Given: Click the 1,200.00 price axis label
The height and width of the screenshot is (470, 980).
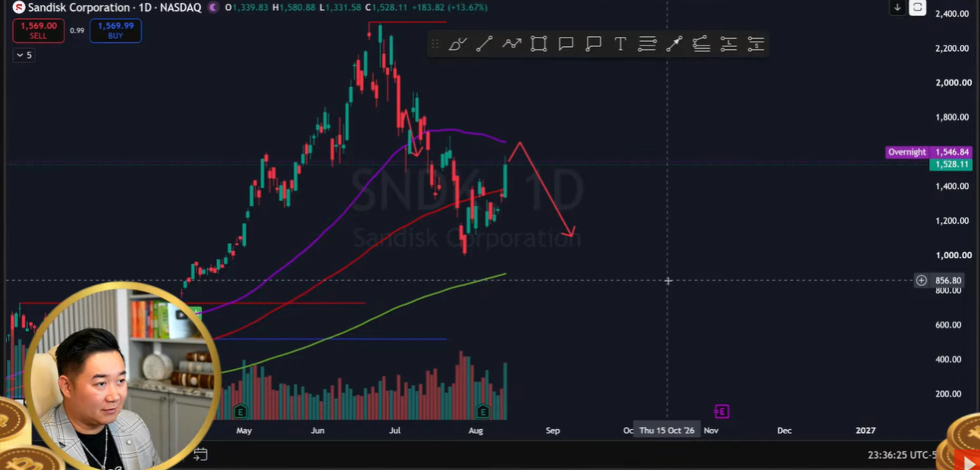Looking at the screenshot, I should click(953, 221).
